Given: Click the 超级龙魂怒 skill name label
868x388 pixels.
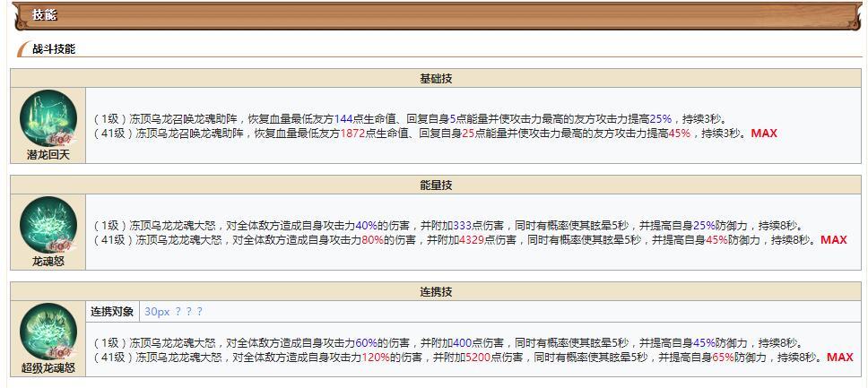Looking at the screenshot, I should (x=48, y=368).
